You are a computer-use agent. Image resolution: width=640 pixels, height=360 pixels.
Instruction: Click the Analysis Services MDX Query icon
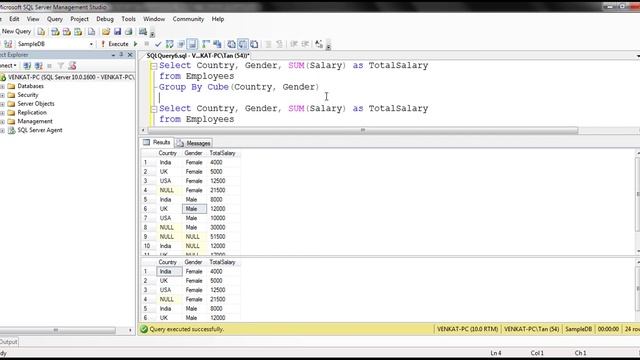55,32
